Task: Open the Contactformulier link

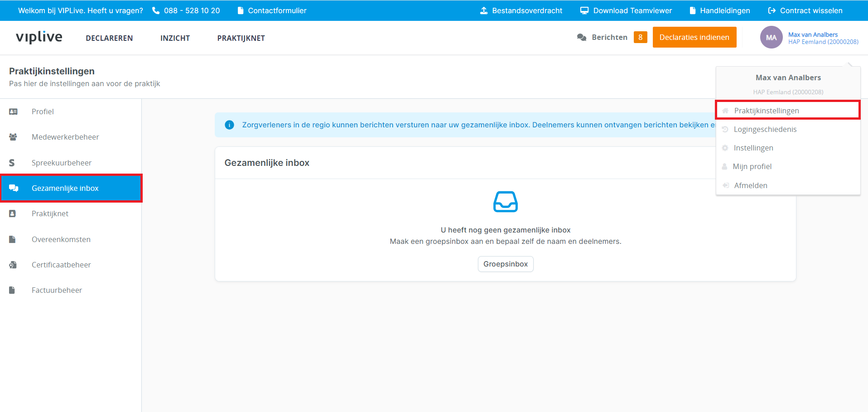Action: point(277,10)
